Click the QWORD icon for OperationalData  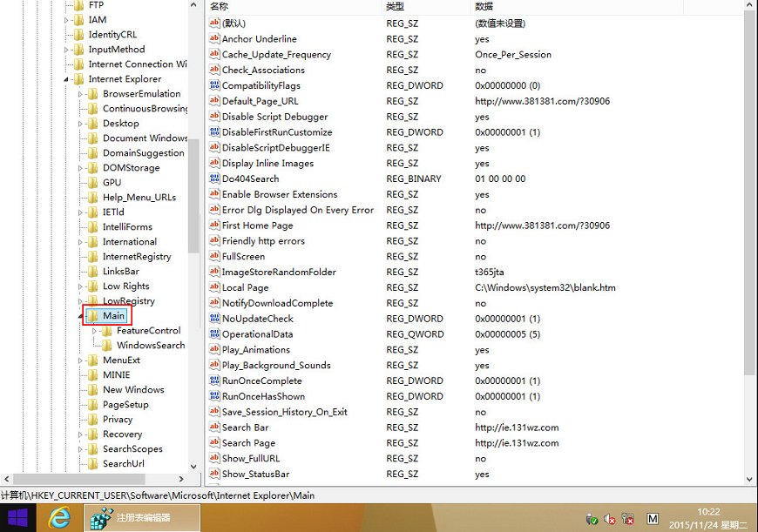tap(215, 334)
